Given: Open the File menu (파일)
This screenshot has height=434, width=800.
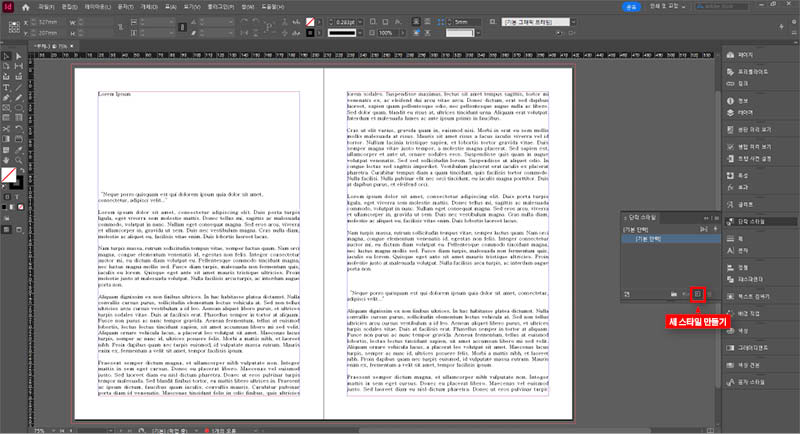Looking at the screenshot, I should pos(46,7).
